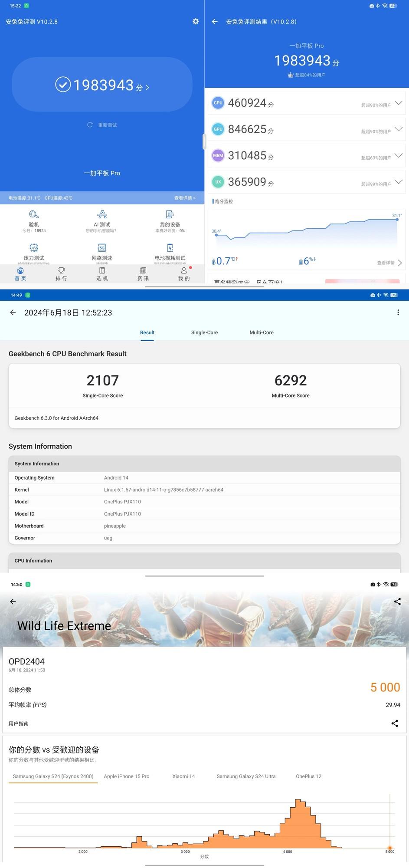The height and width of the screenshot is (868, 409).
Task: Go back from AnTuTu results page
Action: (x=215, y=21)
